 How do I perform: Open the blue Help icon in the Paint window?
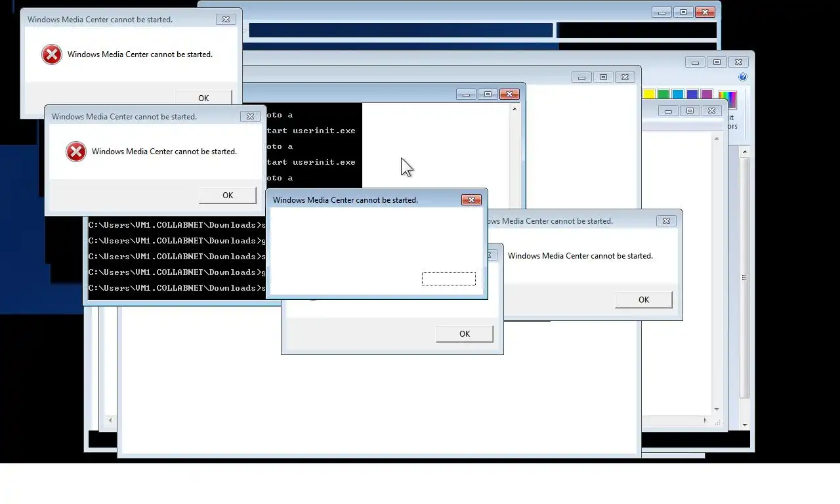click(743, 77)
